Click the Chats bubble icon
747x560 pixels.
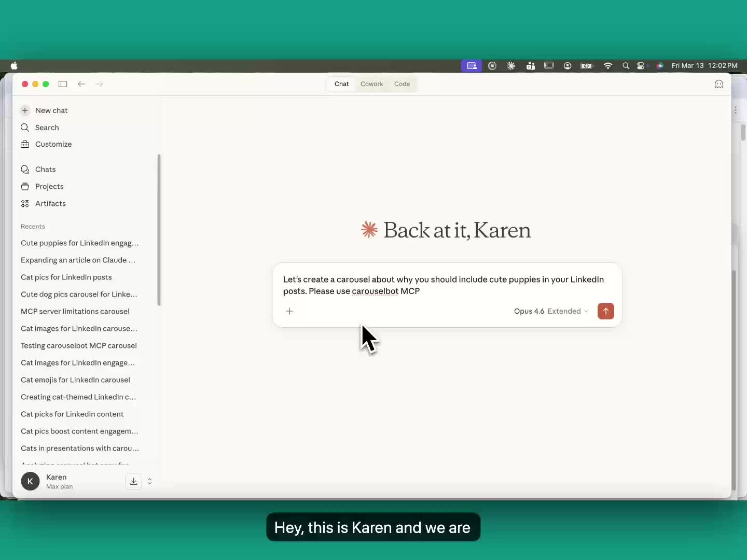point(25,170)
